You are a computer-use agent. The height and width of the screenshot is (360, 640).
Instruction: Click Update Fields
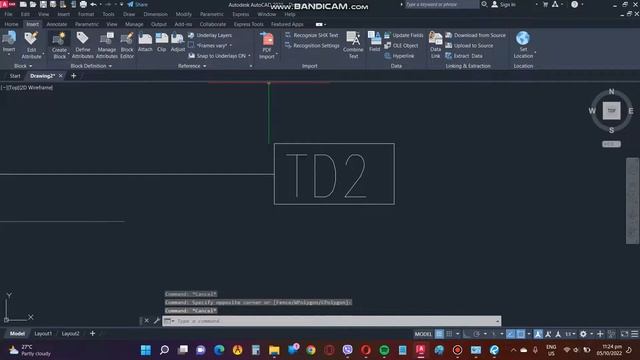pyautogui.click(x=404, y=35)
